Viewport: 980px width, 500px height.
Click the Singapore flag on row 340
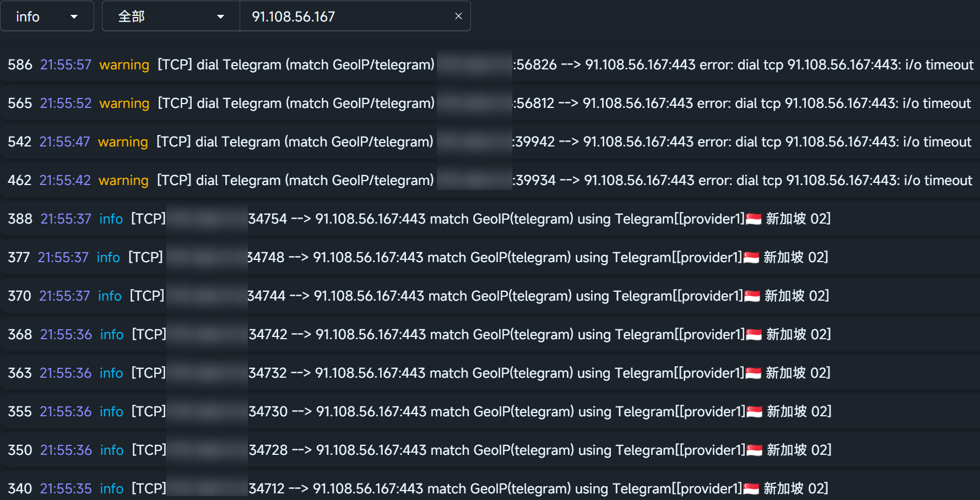[751, 489]
